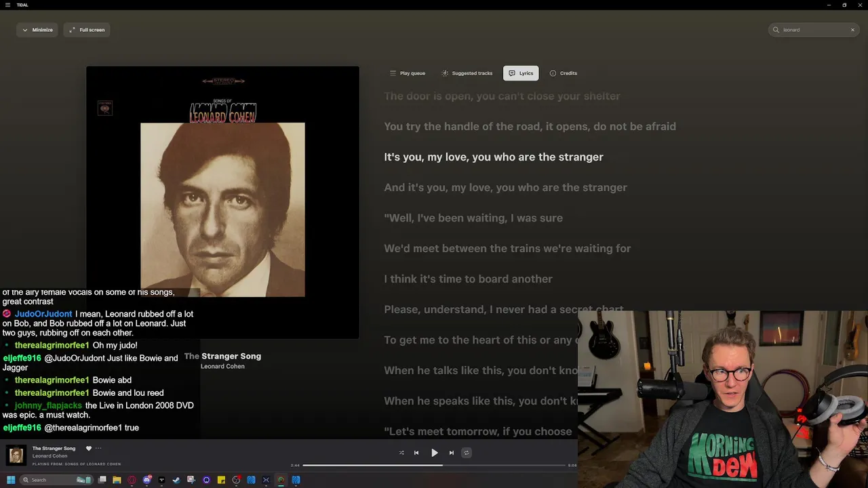868x488 pixels.
Task: Click lyric 'We'd meet between the trains'
Action: pyautogui.click(x=508, y=248)
